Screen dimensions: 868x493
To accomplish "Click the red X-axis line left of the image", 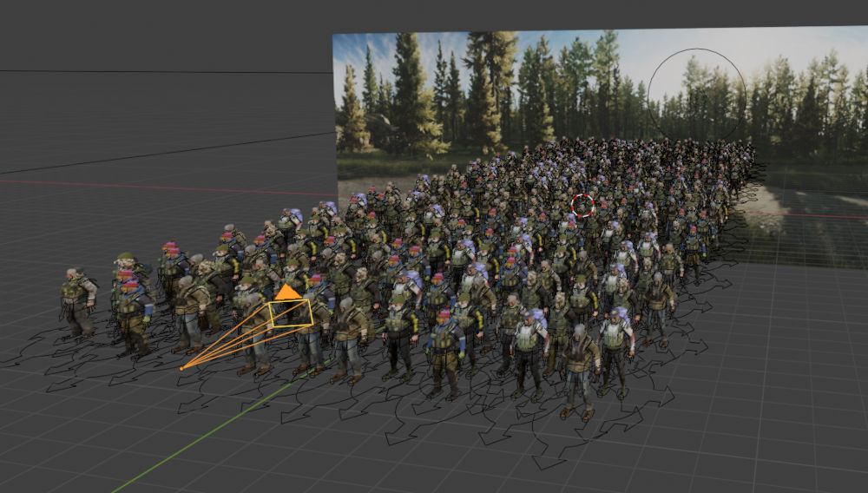I will click(x=174, y=187).
